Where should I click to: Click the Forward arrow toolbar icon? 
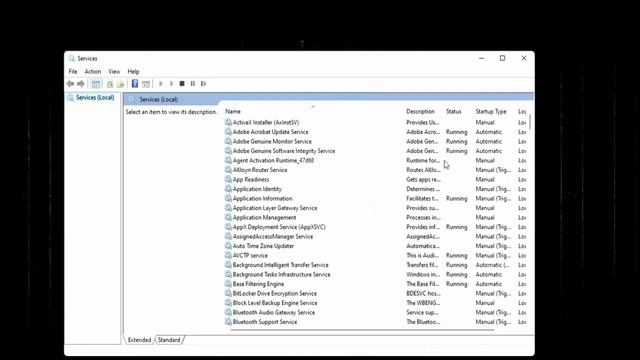click(81, 84)
